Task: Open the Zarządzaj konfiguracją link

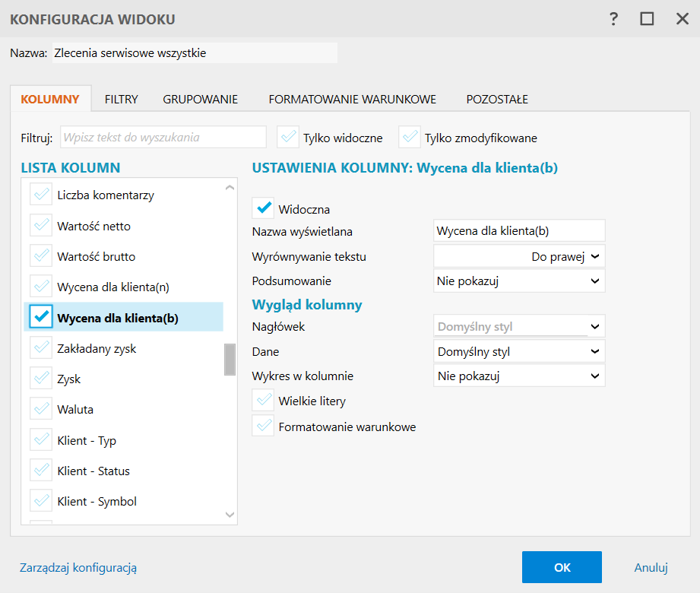Action: point(78,567)
